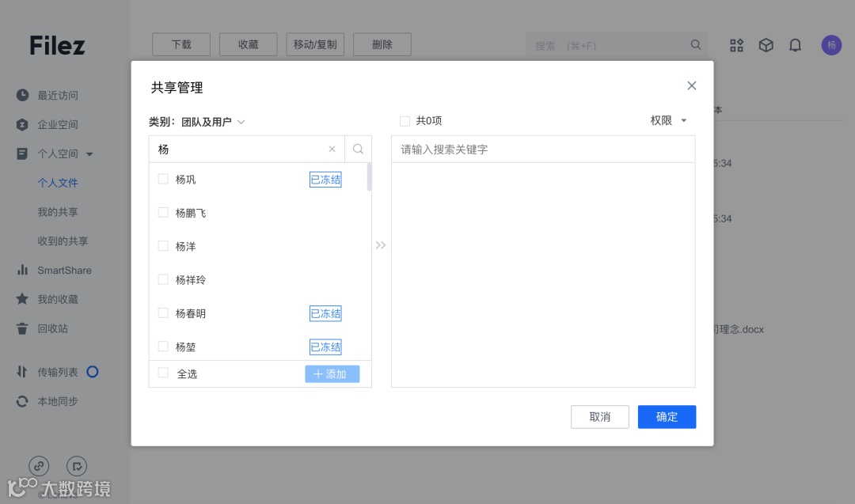Click the blue 确定 button
Image resolution: width=855 pixels, height=504 pixels.
(x=667, y=417)
